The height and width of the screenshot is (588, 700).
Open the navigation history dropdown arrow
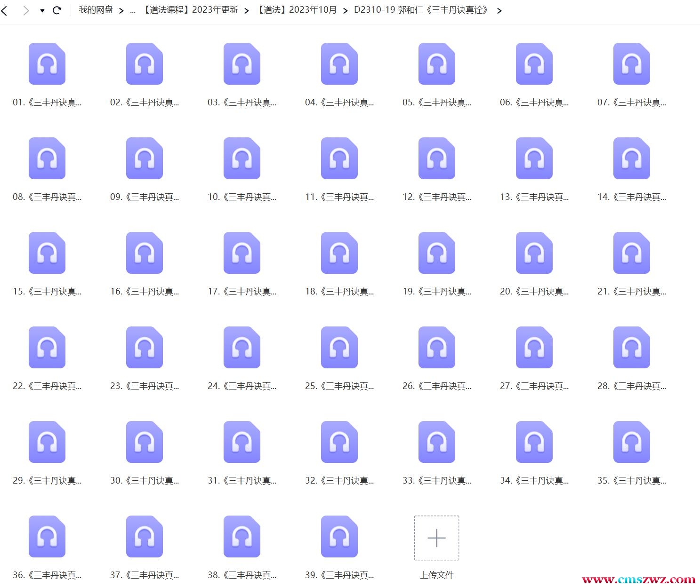point(42,10)
